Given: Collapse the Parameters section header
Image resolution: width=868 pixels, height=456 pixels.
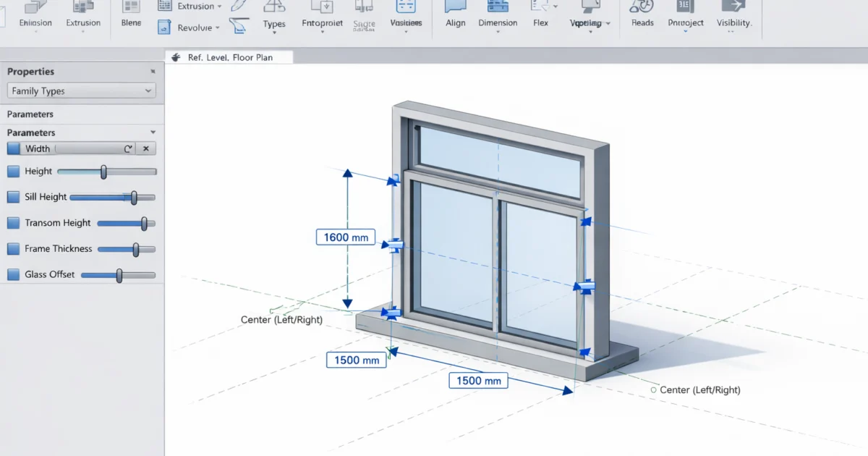Looking at the screenshot, I should click(x=152, y=132).
